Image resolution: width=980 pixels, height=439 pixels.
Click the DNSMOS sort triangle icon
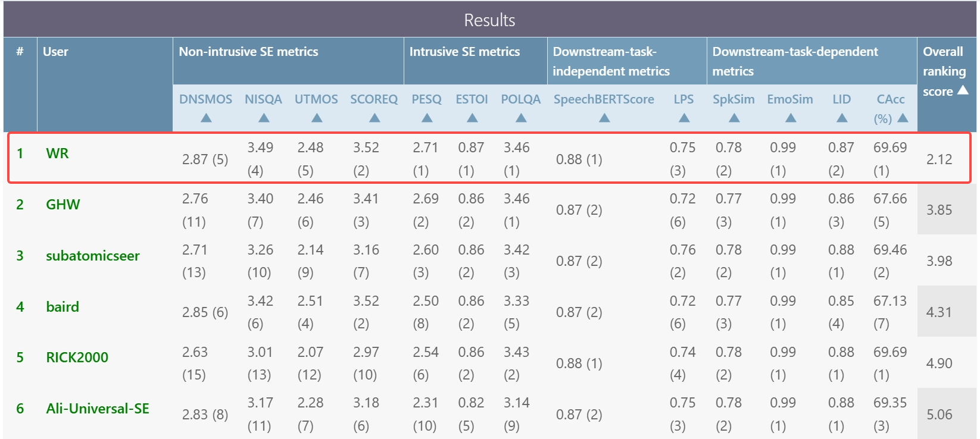[206, 118]
